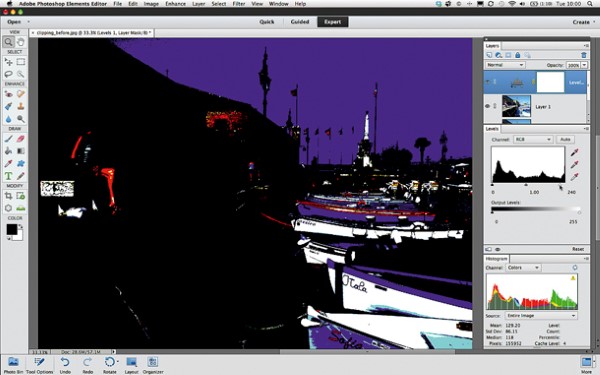Toggle the clip to layer icon in Levels

pyautogui.click(x=489, y=249)
